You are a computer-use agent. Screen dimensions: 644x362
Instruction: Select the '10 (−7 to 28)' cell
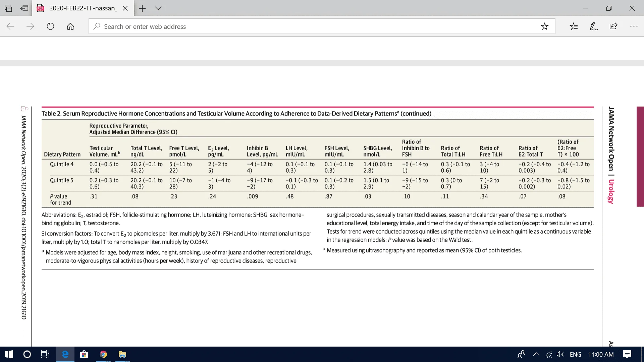(180, 183)
